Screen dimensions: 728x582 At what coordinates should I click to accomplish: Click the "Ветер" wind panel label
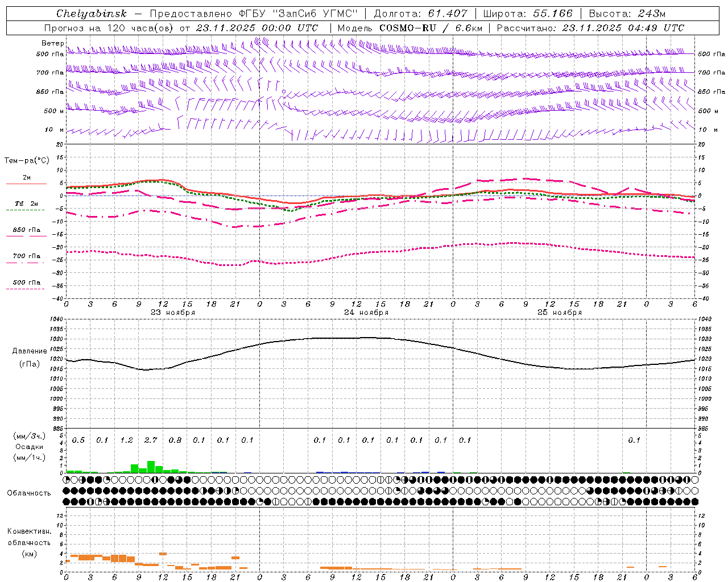52,43
